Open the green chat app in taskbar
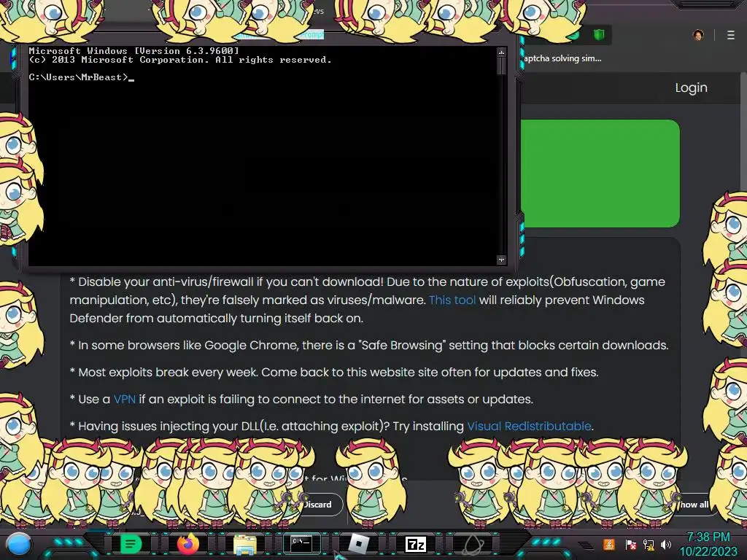The width and height of the screenshot is (747, 560). (131, 543)
